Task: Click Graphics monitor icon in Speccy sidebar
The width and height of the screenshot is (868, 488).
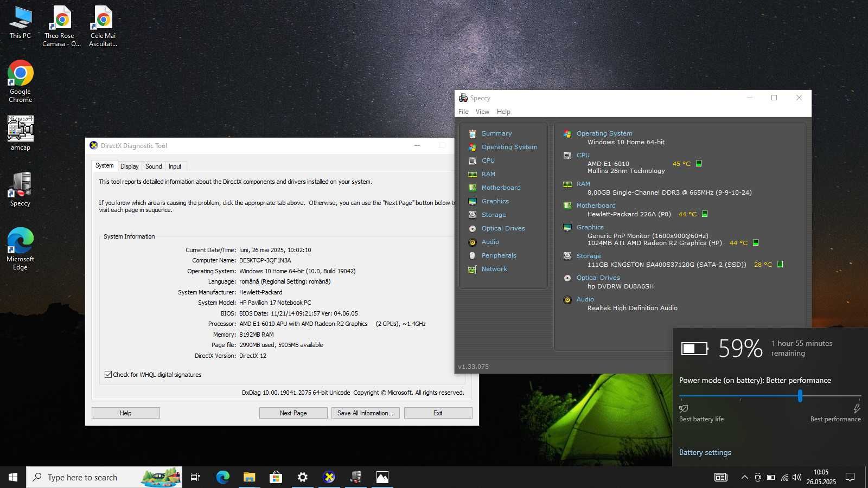Action: tap(473, 201)
